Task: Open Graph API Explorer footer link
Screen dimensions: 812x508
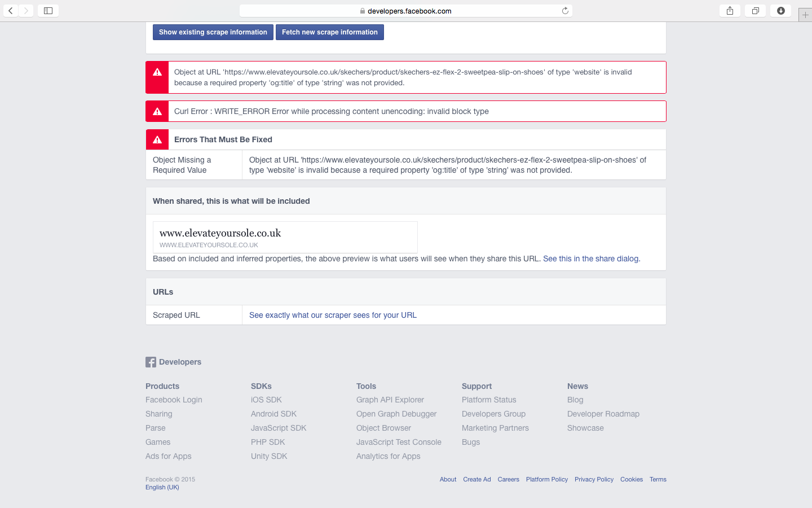Action: [390, 400]
